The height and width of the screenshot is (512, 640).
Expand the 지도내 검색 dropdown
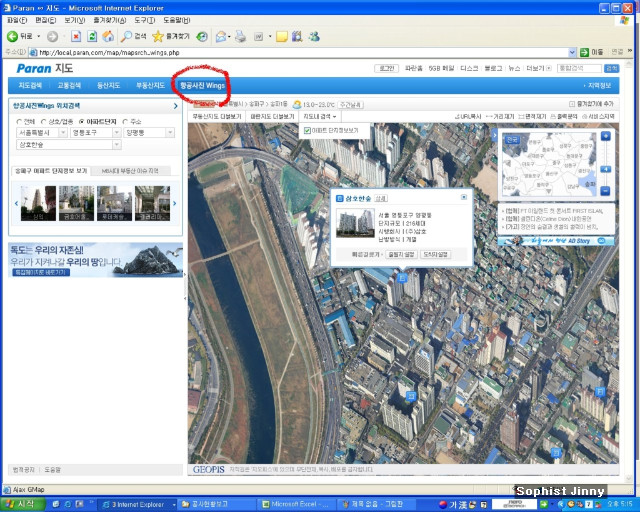tap(320, 117)
